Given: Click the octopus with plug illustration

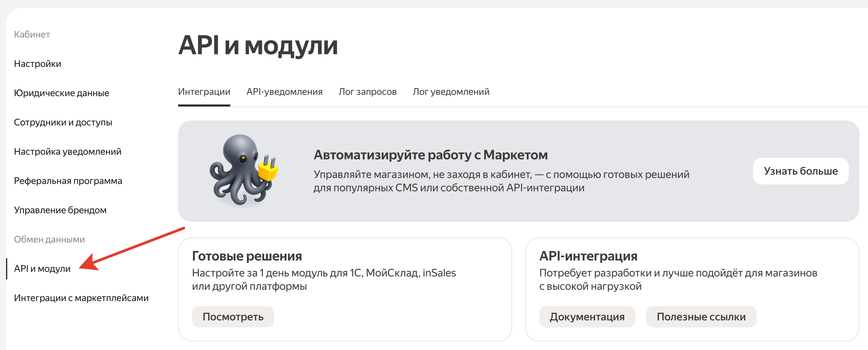Looking at the screenshot, I should tap(243, 172).
